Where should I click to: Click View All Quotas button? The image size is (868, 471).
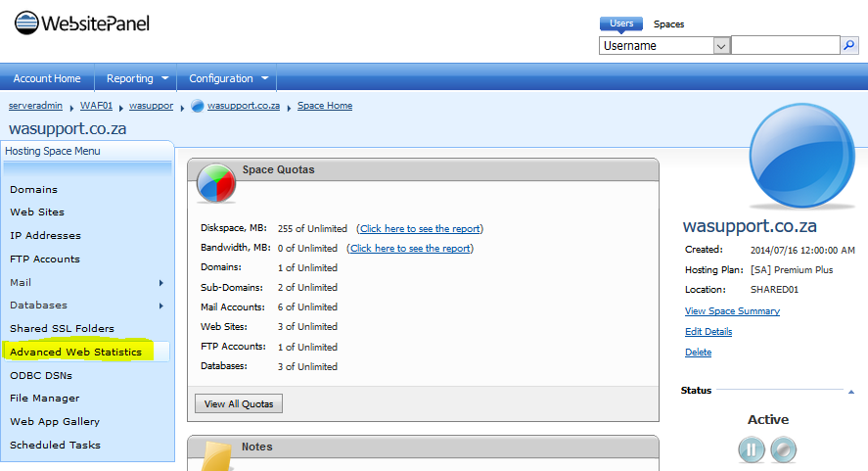239,404
